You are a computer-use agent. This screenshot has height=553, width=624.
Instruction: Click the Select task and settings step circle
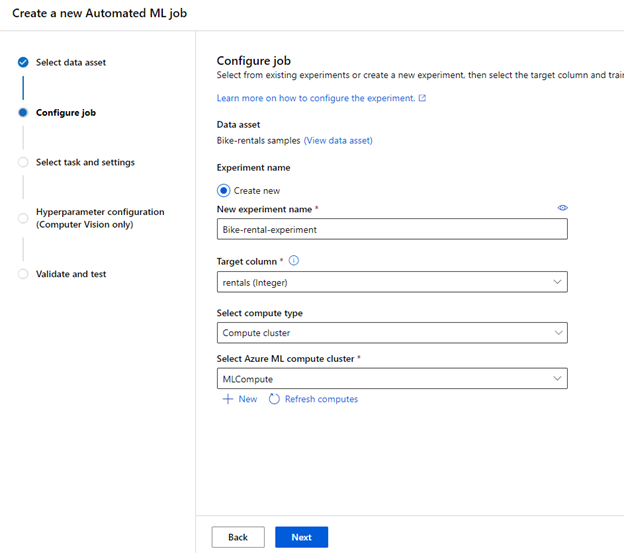point(23,162)
